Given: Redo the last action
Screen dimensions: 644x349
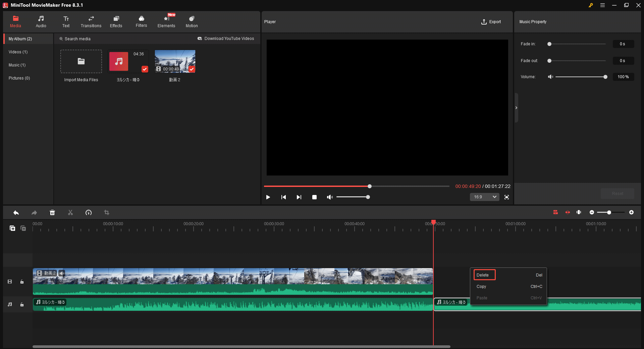Looking at the screenshot, I should (34, 212).
